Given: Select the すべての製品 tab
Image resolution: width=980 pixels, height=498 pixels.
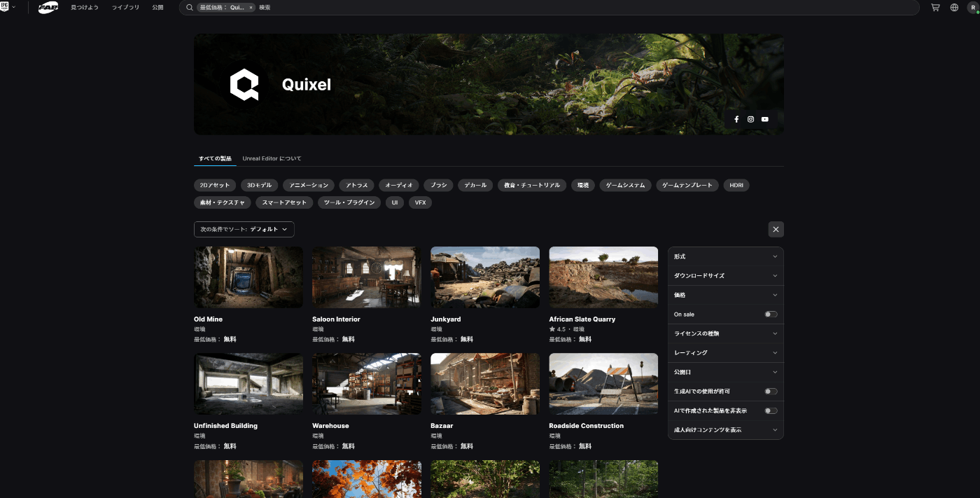Looking at the screenshot, I should [x=215, y=158].
